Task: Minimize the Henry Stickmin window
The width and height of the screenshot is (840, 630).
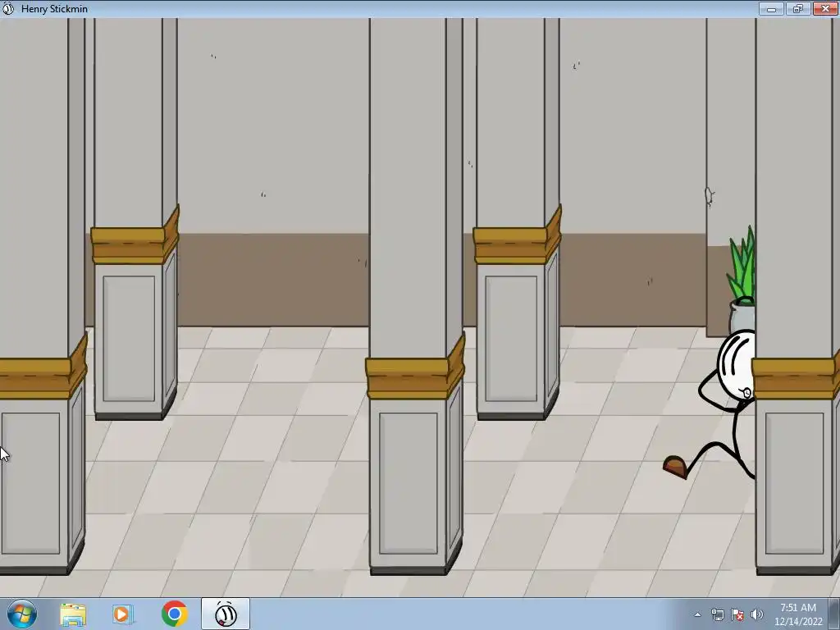Action: click(x=771, y=8)
